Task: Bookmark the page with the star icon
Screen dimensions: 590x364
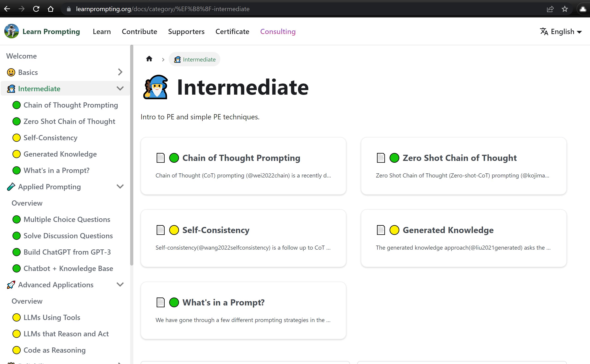Action: (565, 9)
